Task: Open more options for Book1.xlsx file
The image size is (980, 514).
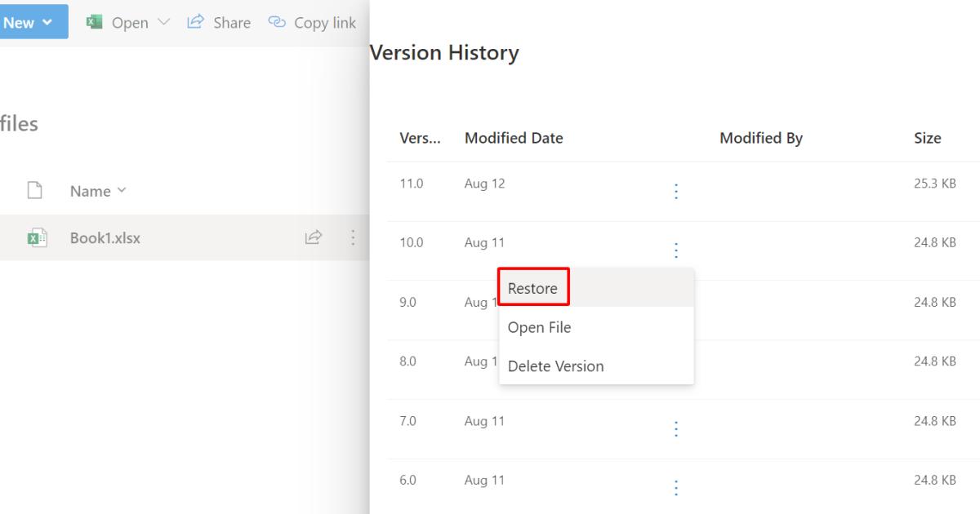Action: click(x=353, y=238)
